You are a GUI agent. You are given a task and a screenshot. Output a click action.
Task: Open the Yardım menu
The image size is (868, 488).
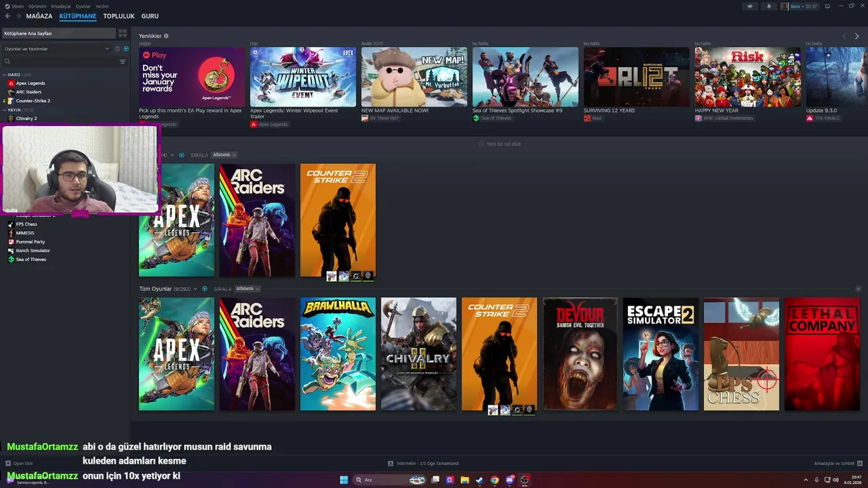[102, 6]
